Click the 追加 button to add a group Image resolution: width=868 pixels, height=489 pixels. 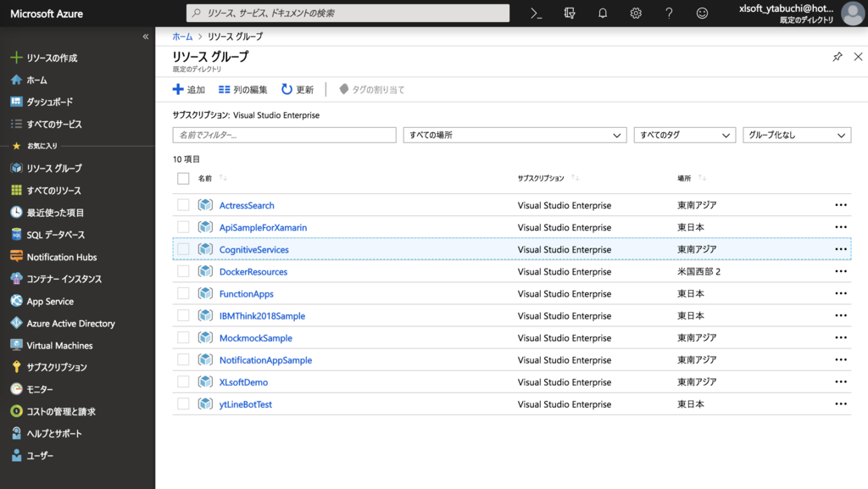pos(189,90)
